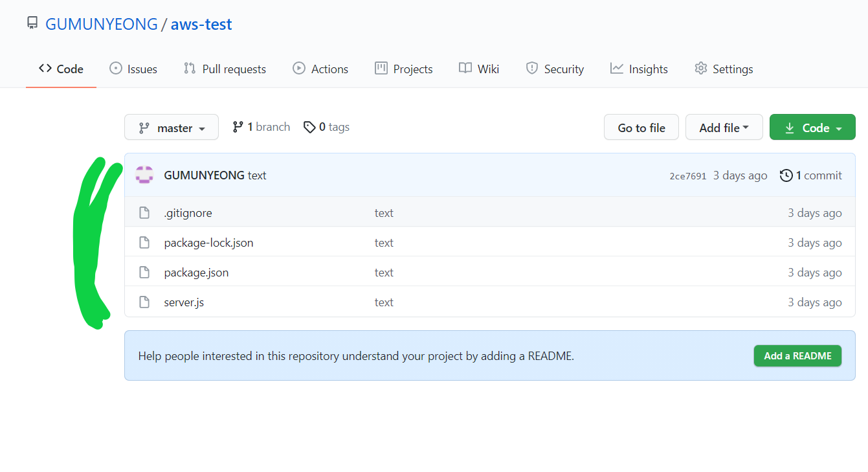
Task: Click the Insights tab graph icon
Action: [x=617, y=68]
